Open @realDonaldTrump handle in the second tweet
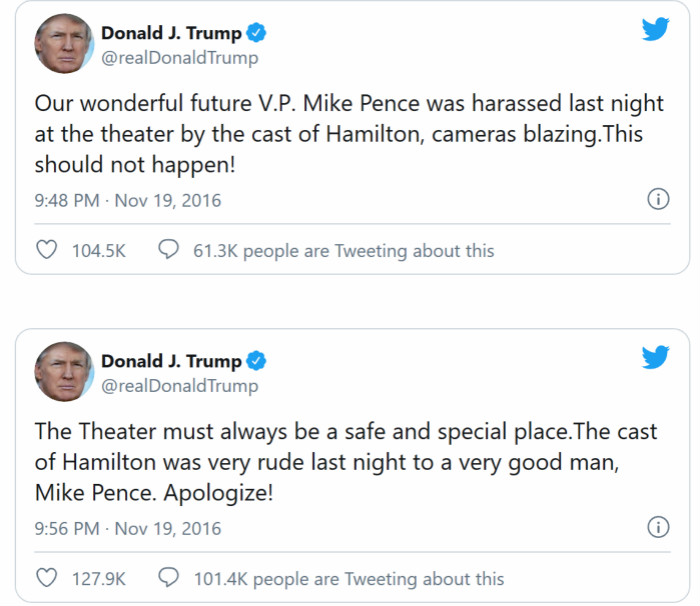 tap(179, 386)
